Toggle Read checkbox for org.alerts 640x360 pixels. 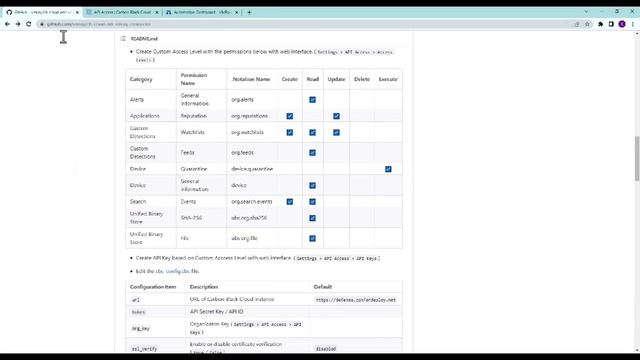pyautogui.click(x=312, y=100)
